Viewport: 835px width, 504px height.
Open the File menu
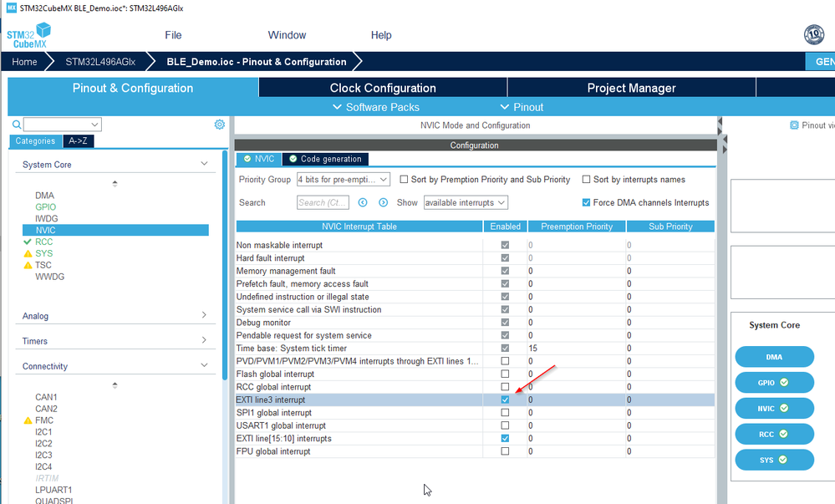pos(173,35)
